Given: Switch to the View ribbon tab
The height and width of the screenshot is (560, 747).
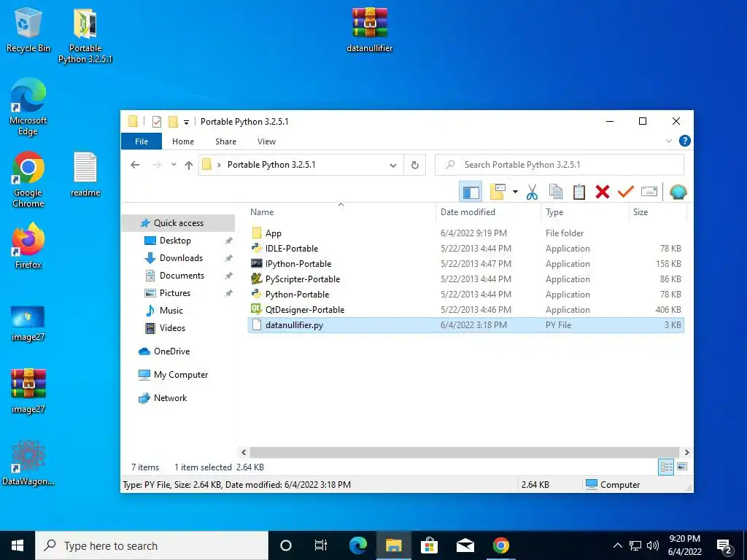Looking at the screenshot, I should tap(266, 141).
